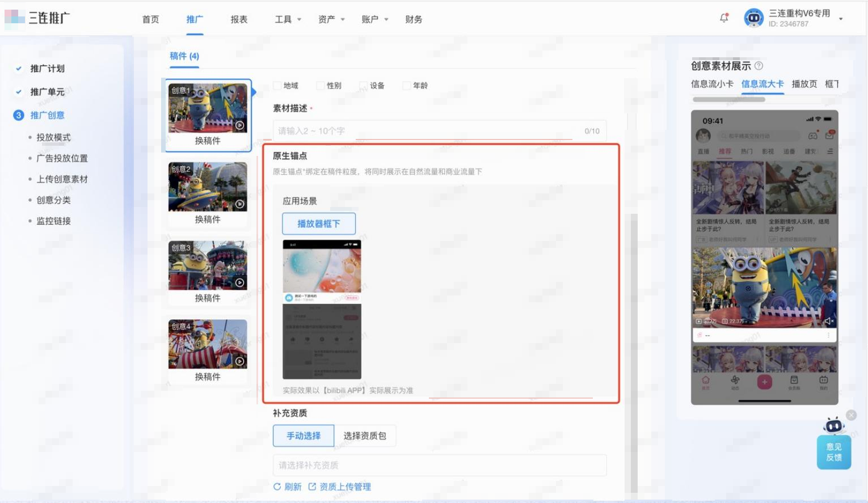
Task: Go to the 首页 menu
Action: click(150, 19)
